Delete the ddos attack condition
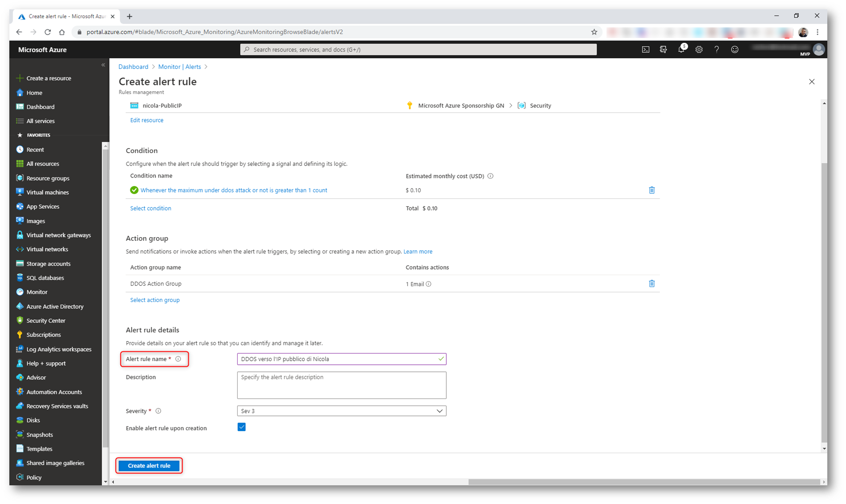Screen dimensions: 846x504 pyautogui.click(x=652, y=190)
